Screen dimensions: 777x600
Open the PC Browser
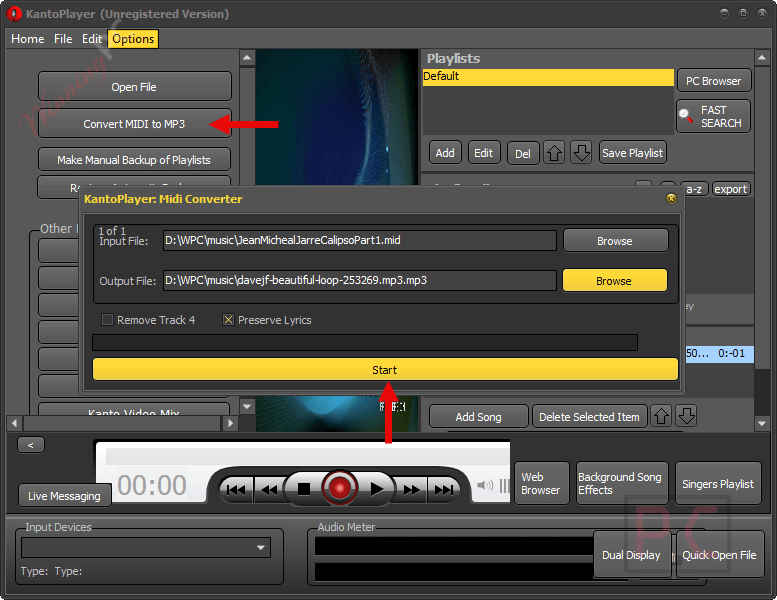pos(714,81)
